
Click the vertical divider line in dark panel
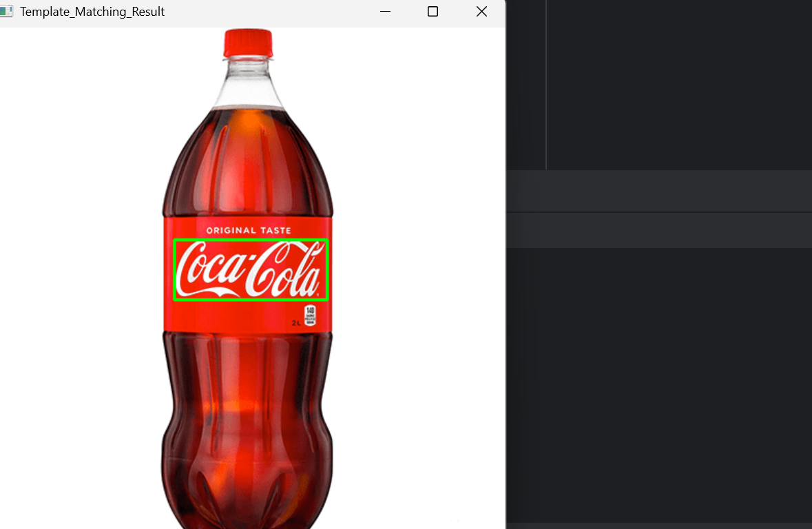[546, 83]
